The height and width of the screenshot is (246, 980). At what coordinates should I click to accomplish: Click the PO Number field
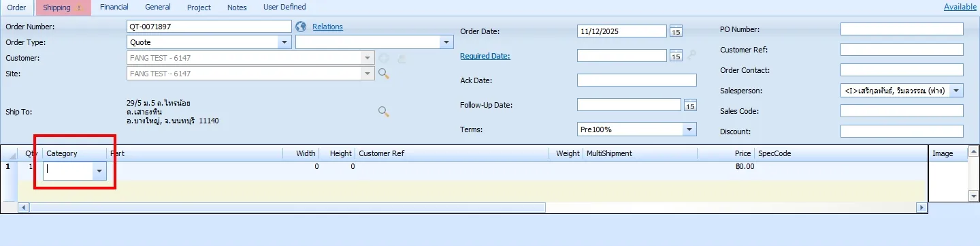(902, 29)
